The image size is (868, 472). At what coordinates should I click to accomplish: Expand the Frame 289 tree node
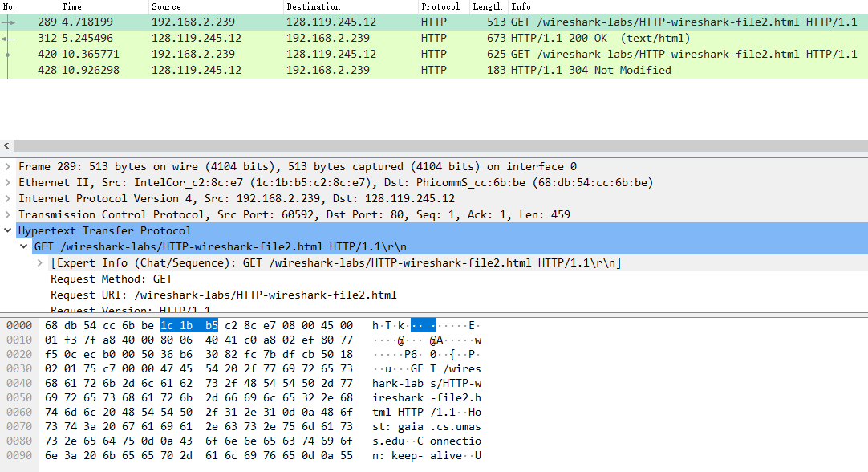pyautogui.click(x=8, y=167)
